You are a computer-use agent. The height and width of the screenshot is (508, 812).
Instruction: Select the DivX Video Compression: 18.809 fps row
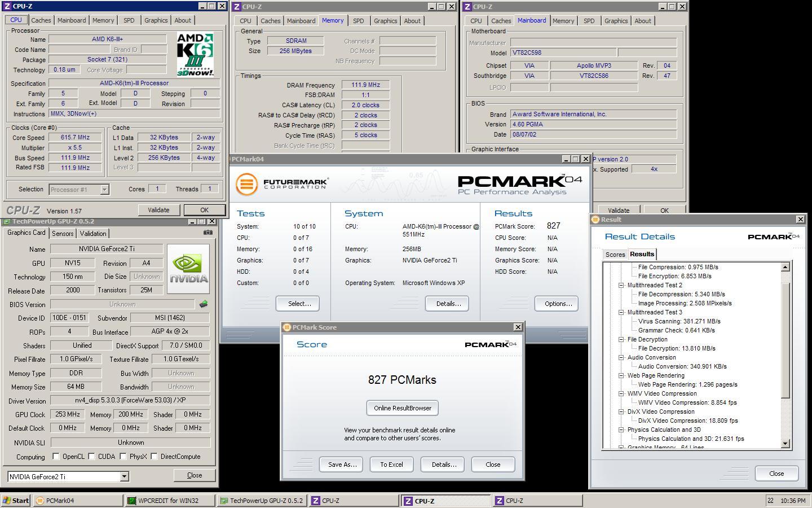tap(688, 421)
